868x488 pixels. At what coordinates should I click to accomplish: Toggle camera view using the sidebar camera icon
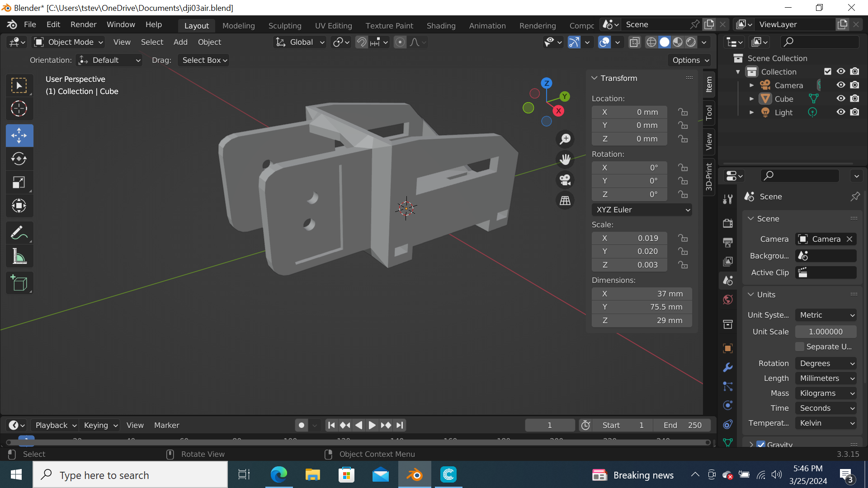click(565, 180)
